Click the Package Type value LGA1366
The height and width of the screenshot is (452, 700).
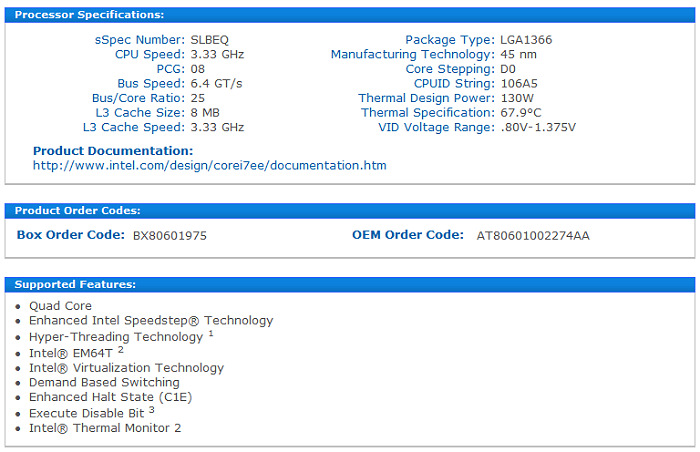[x=525, y=40]
